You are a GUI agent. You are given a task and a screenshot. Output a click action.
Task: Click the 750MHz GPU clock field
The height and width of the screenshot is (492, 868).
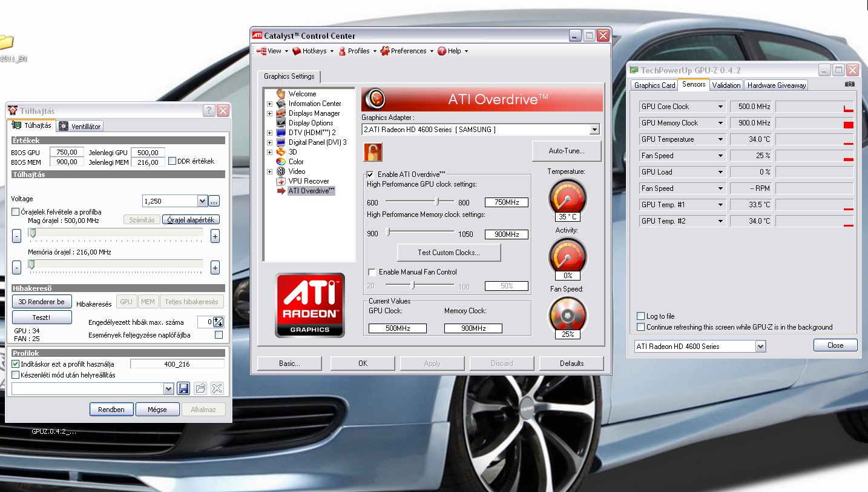pos(506,202)
